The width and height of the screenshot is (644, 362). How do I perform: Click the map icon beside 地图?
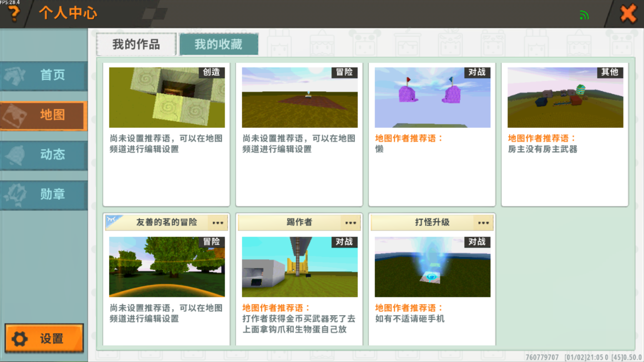coord(15,116)
